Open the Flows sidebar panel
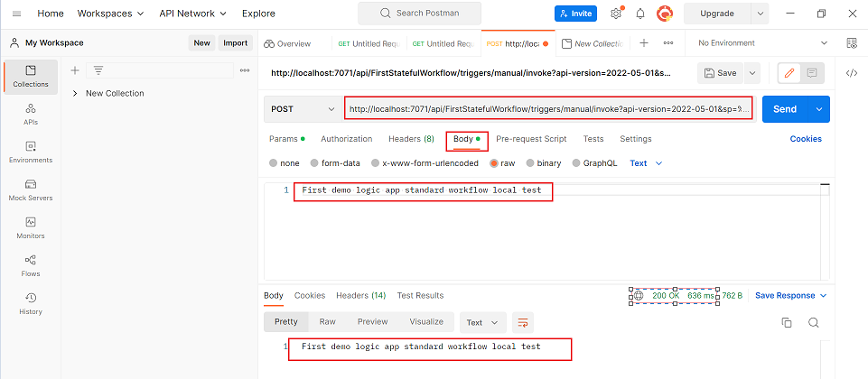 click(31, 266)
